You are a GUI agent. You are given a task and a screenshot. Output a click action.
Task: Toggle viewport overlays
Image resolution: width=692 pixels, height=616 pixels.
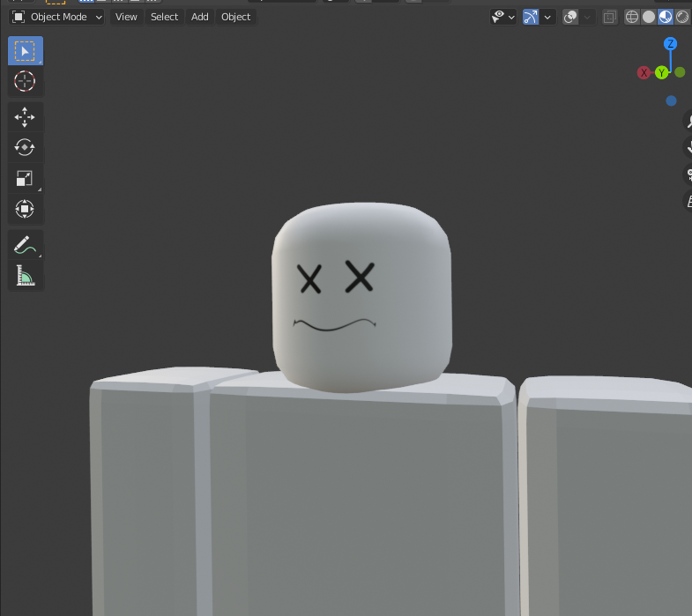tap(570, 18)
